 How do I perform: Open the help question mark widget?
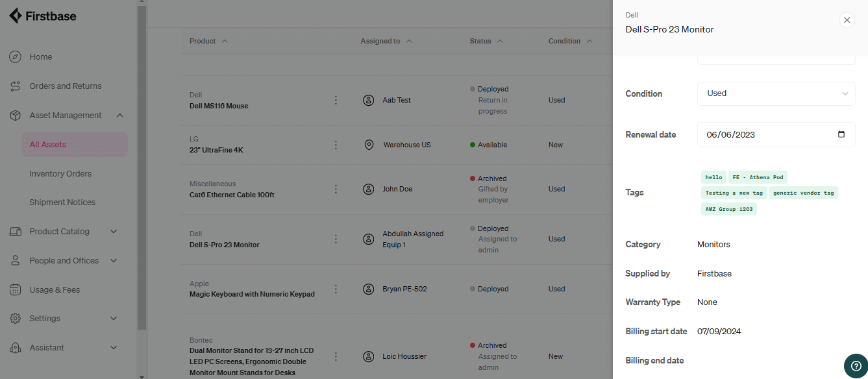[856, 365]
